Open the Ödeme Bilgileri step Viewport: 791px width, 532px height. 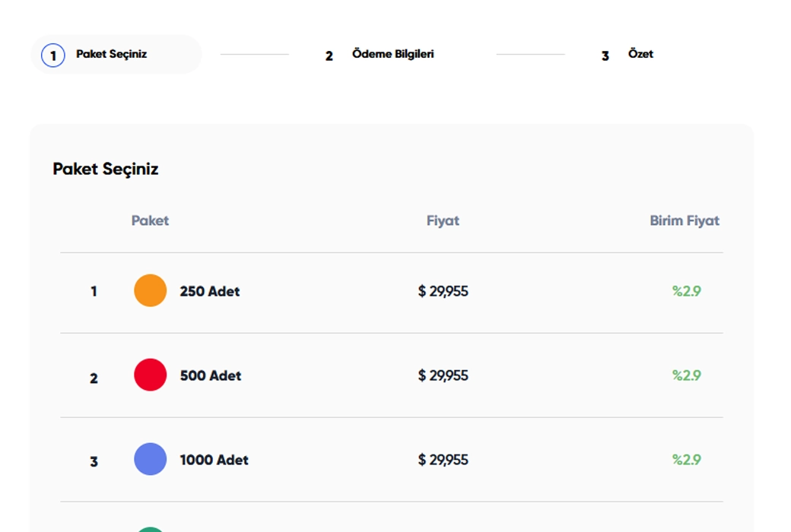pos(392,54)
